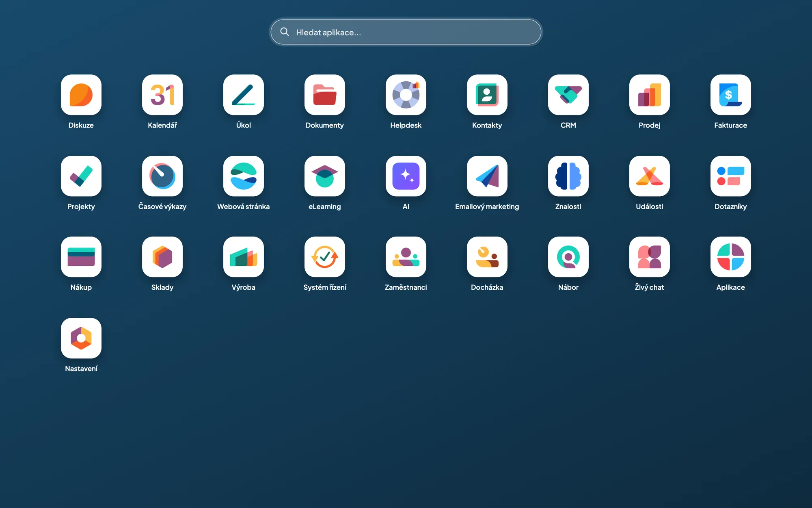The width and height of the screenshot is (812, 508).
Task: Launch the Kalendář app icon
Action: pos(162,95)
